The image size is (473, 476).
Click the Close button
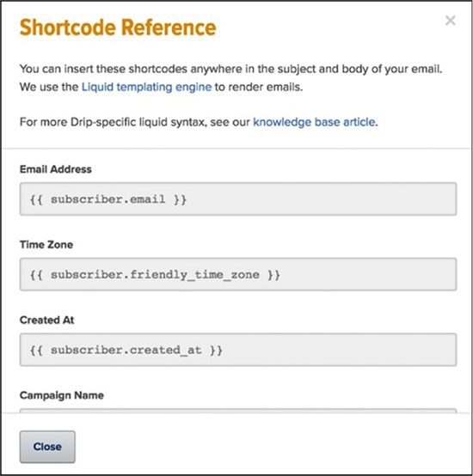(47, 447)
